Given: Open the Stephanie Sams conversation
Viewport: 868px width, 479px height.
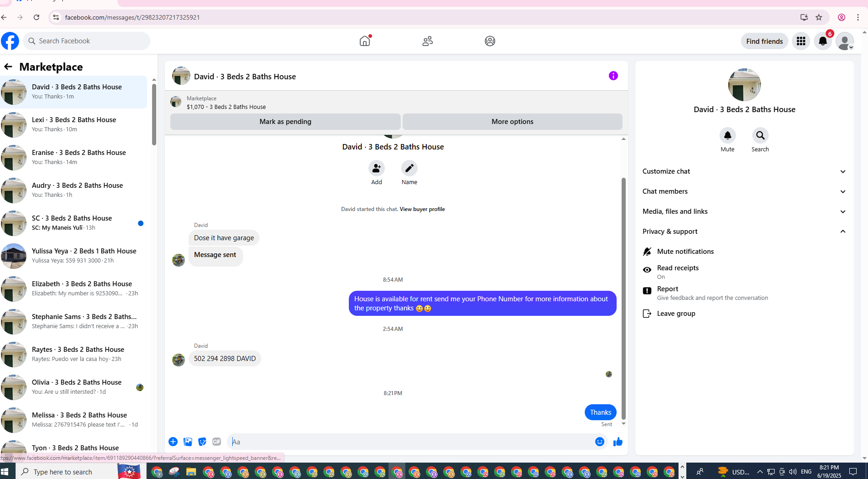Looking at the screenshot, I should click(x=74, y=322).
